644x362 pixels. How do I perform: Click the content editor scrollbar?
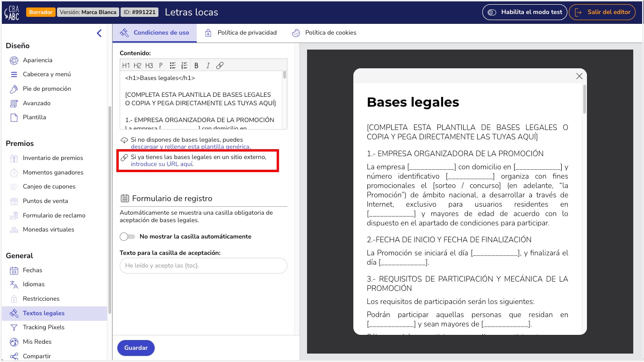point(285,75)
